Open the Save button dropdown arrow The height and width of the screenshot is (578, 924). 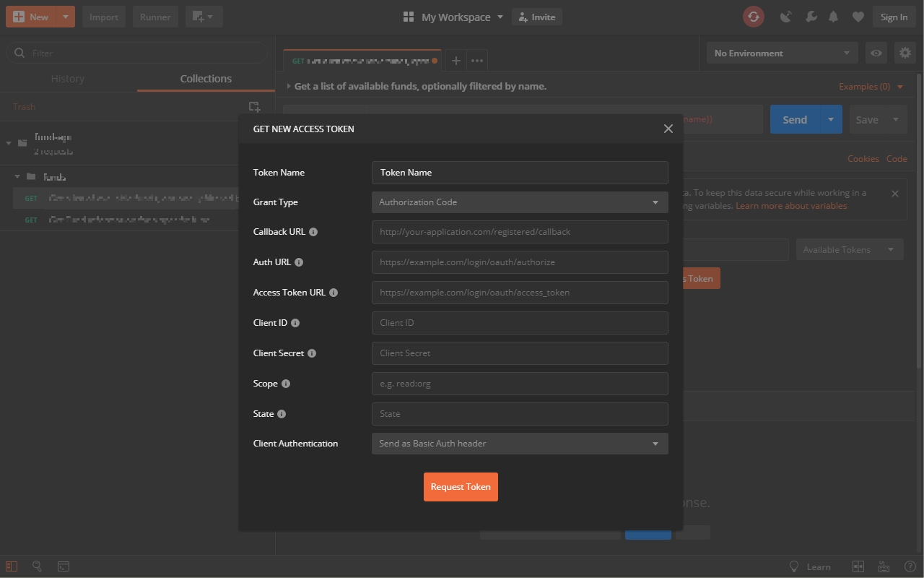point(896,119)
